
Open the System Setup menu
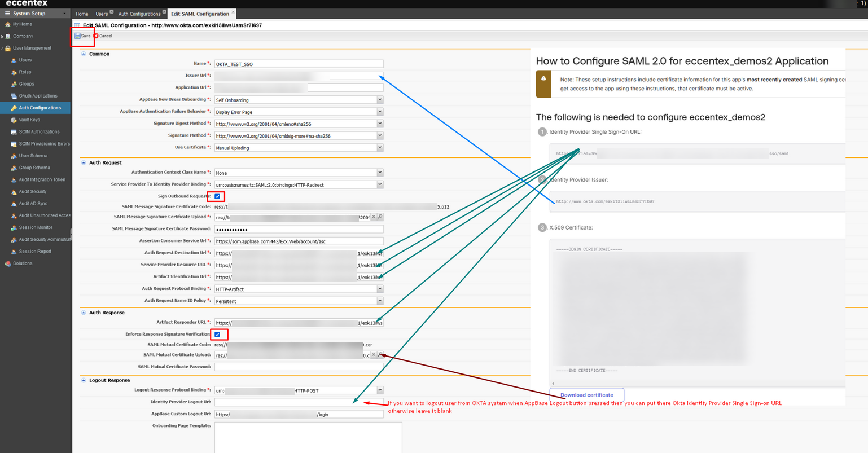tap(35, 13)
